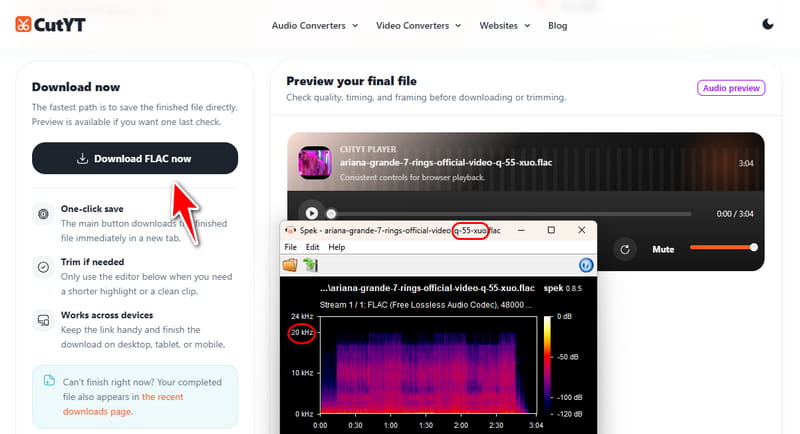This screenshot has width=800, height=434.
Task: Go to the Blog page
Action: click(x=557, y=25)
